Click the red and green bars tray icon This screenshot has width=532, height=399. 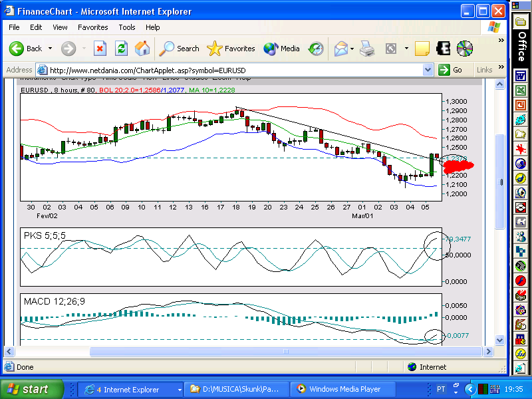point(483,389)
